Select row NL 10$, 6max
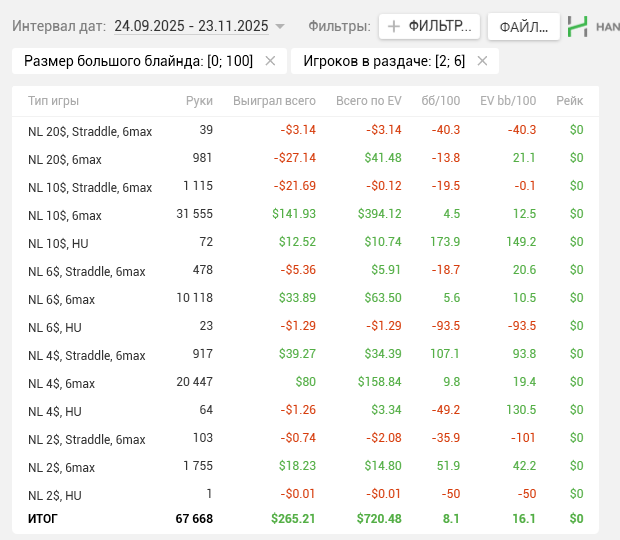Viewport: 620px width, 540px height. click(305, 214)
